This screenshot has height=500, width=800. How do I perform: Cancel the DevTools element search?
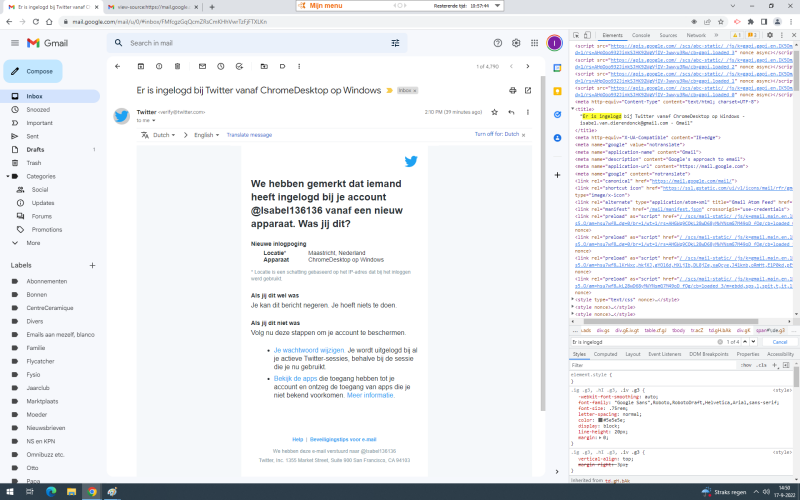(780, 342)
